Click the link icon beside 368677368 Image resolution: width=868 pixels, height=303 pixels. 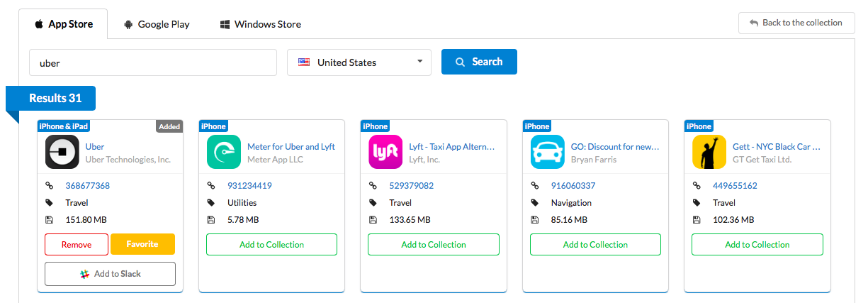coord(49,186)
